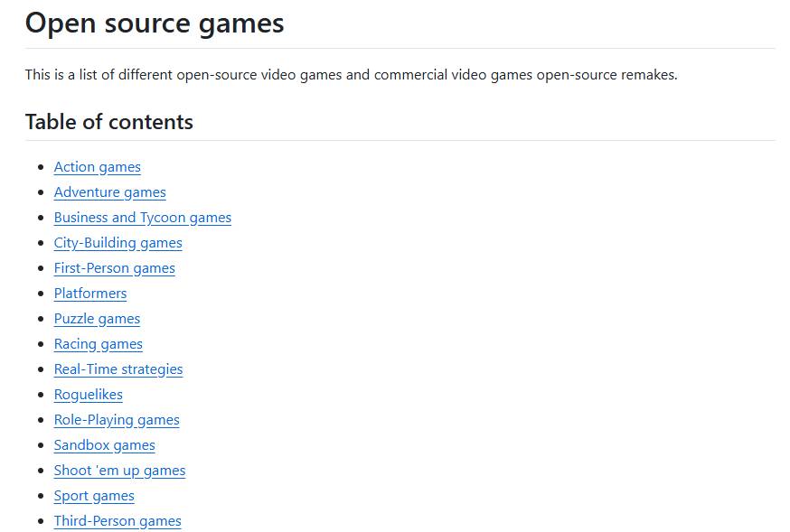Click the word "commercial" in the description
Image resolution: width=790 pixels, height=532 pixels.
coord(410,75)
